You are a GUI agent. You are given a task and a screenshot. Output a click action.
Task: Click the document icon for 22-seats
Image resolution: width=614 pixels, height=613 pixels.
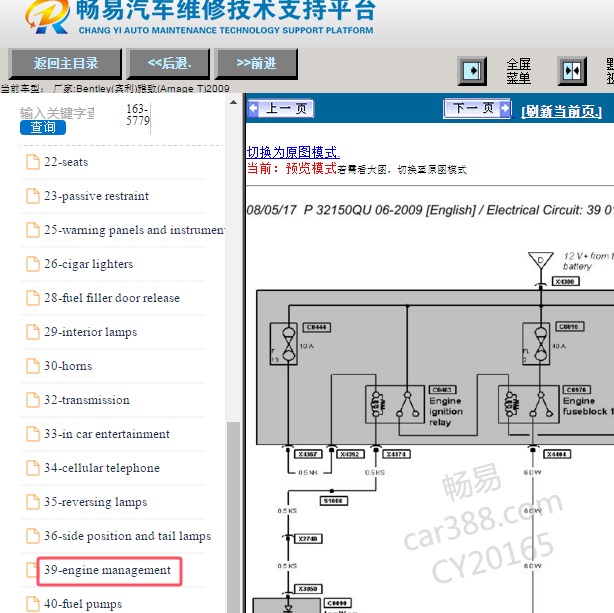(33, 162)
